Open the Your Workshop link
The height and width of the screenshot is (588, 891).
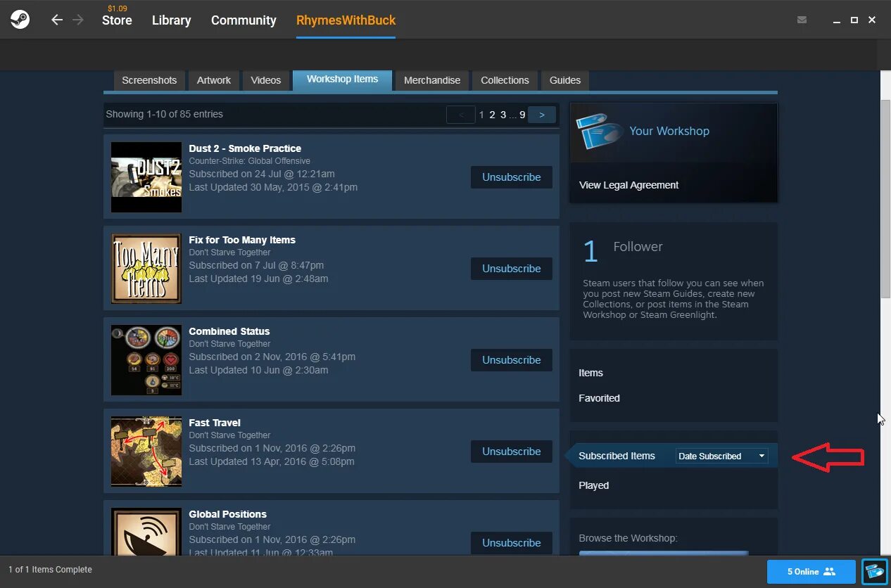[669, 131]
